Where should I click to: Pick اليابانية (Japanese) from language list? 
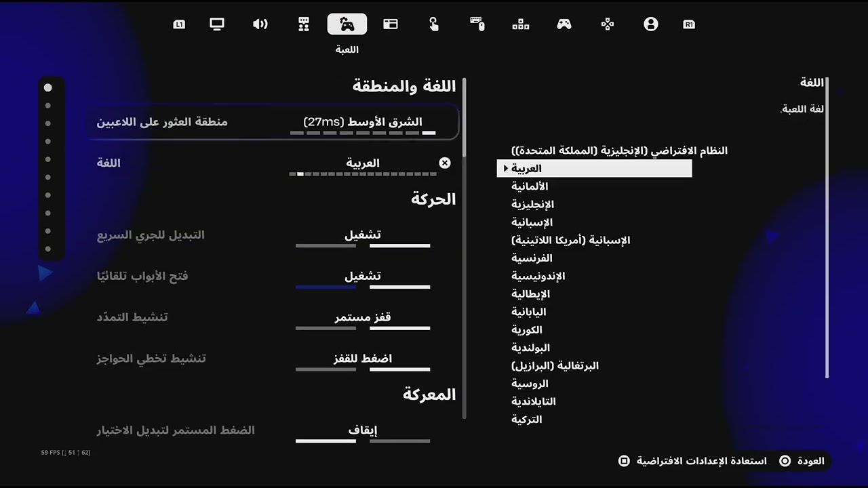click(x=528, y=312)
